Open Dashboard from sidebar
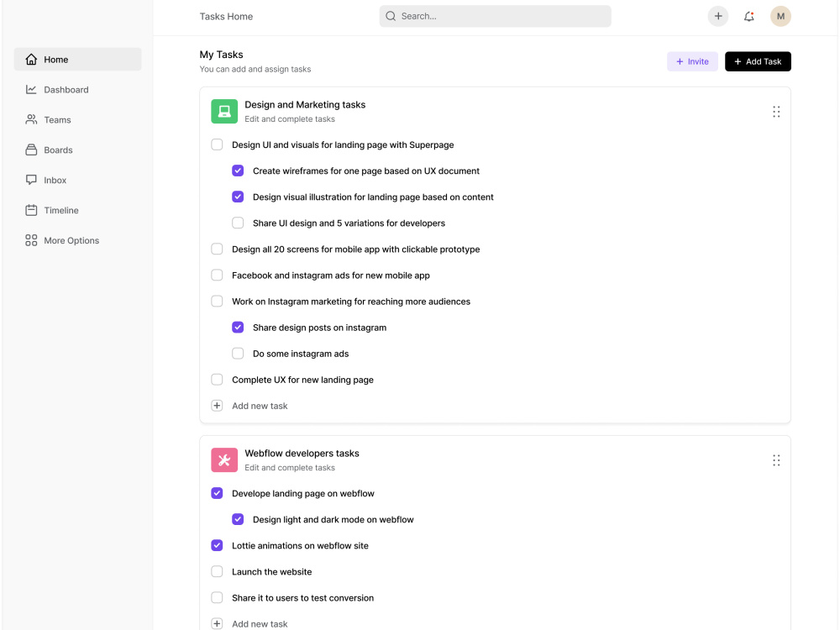The image size is (840, 630). (77, 90)
